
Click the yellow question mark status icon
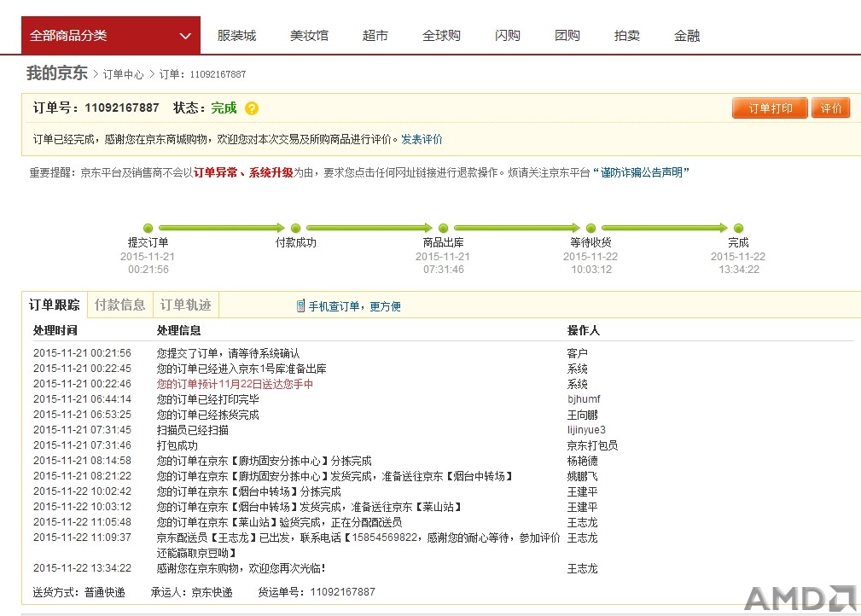point(252,108)
